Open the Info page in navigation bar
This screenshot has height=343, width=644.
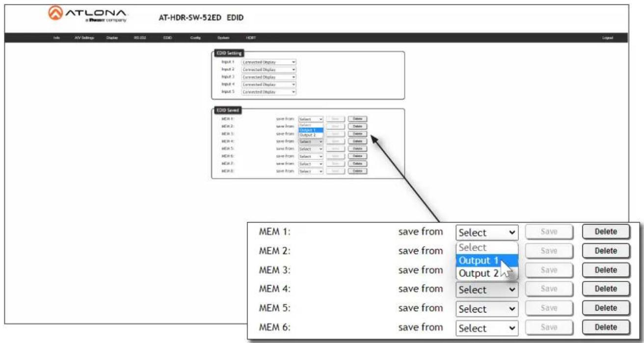[x=56, y=38]
